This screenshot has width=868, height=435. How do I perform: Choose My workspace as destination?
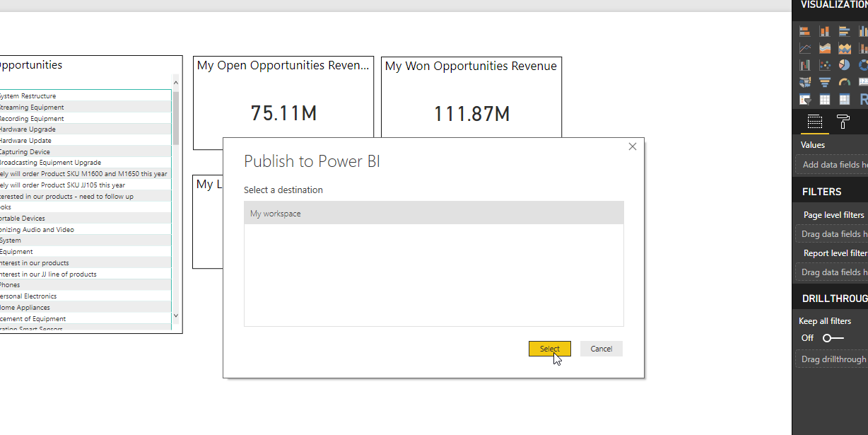(x=434, y=213)
